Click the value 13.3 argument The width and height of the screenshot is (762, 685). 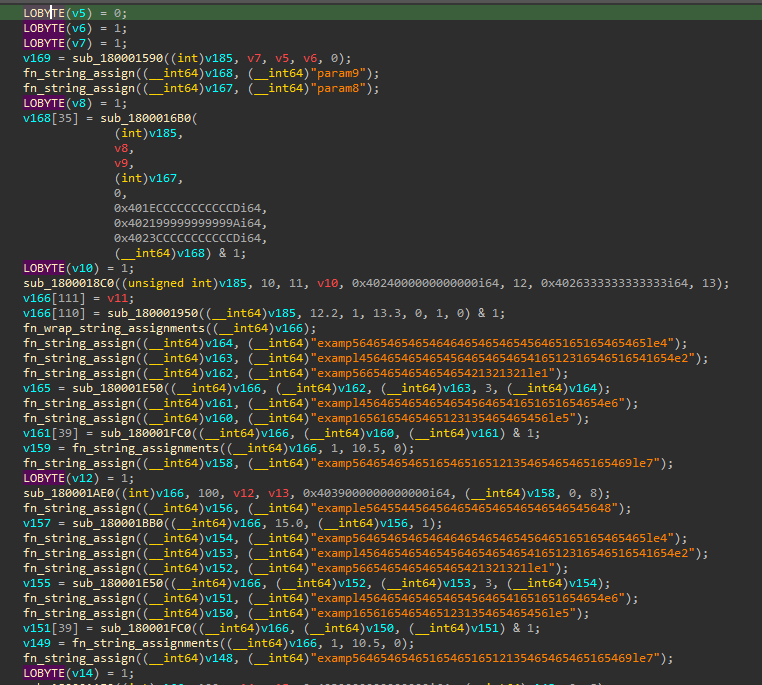pos(386,313)
